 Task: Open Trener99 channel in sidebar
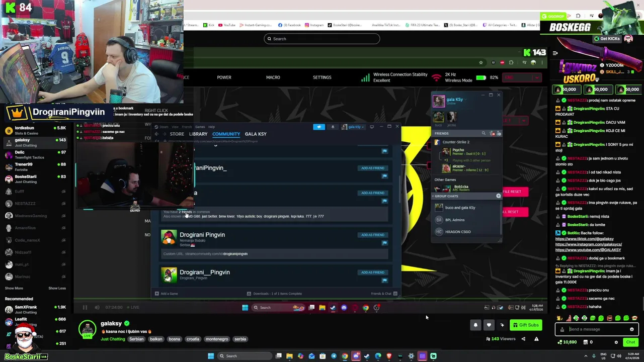click(35, 166)
